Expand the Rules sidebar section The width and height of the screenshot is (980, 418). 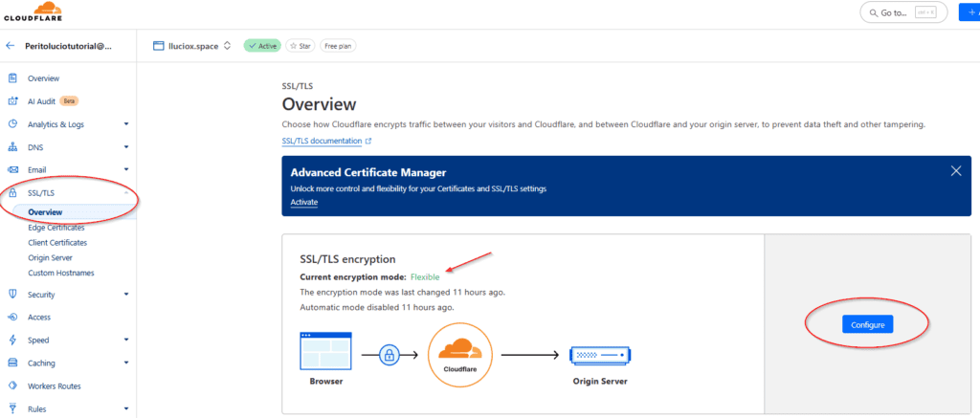pos(125,409)
